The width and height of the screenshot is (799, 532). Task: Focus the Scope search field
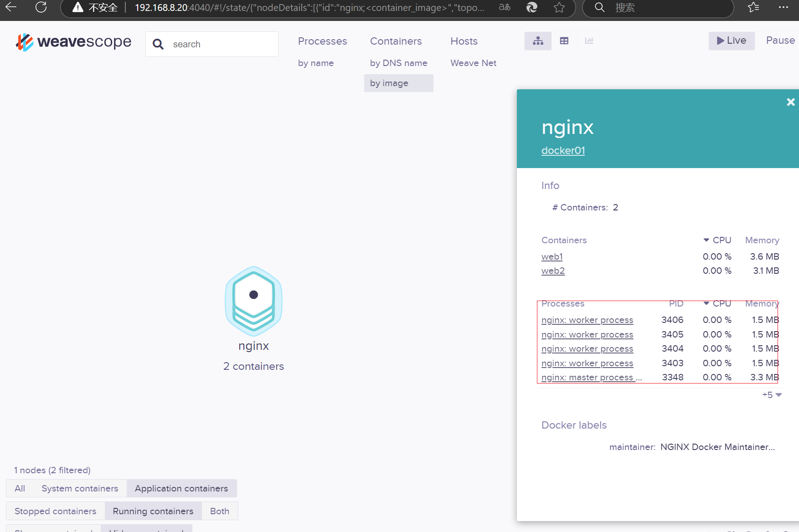coord(212,44)
